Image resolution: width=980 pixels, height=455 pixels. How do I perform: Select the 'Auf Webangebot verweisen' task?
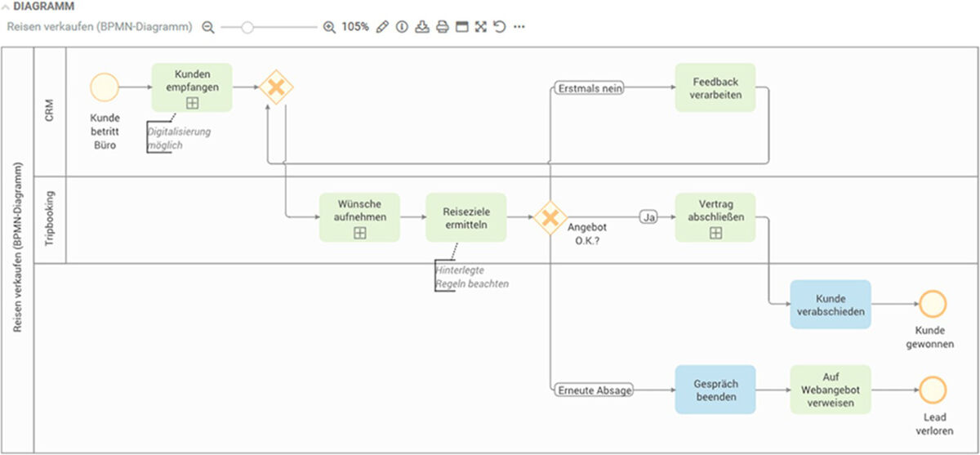pos(831,390)
